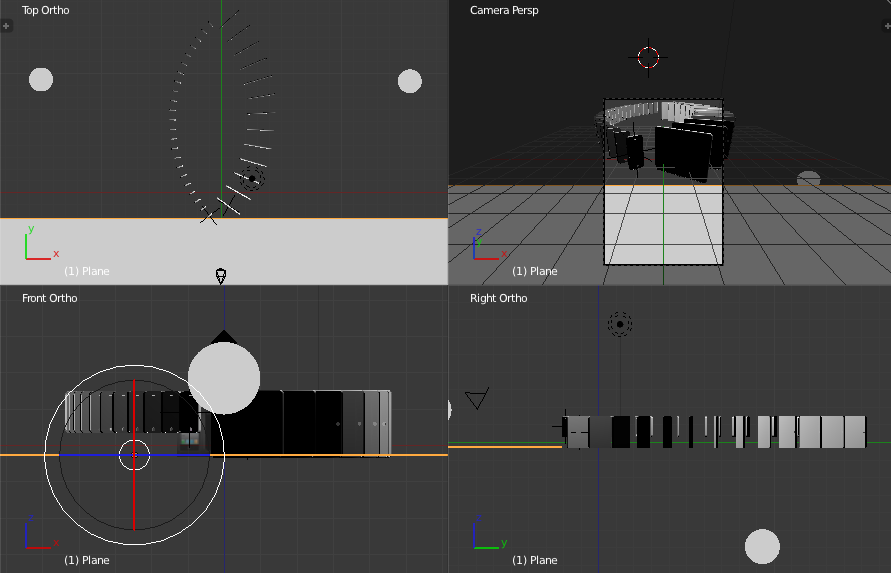Click the 3D cursor in Camera Persp view
Image resolution: width=891 pixels, height=573 pixels.
pyautogui.click(x=648, y=57)
